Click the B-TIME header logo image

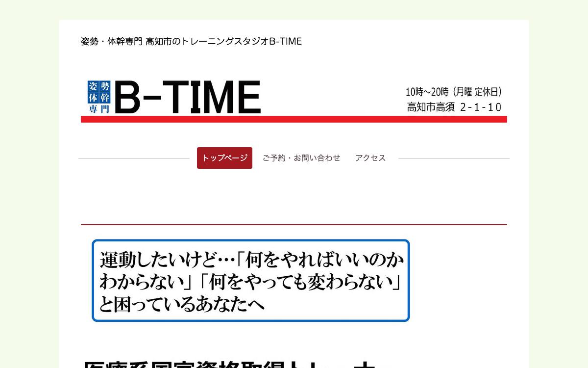pos(294,100)
